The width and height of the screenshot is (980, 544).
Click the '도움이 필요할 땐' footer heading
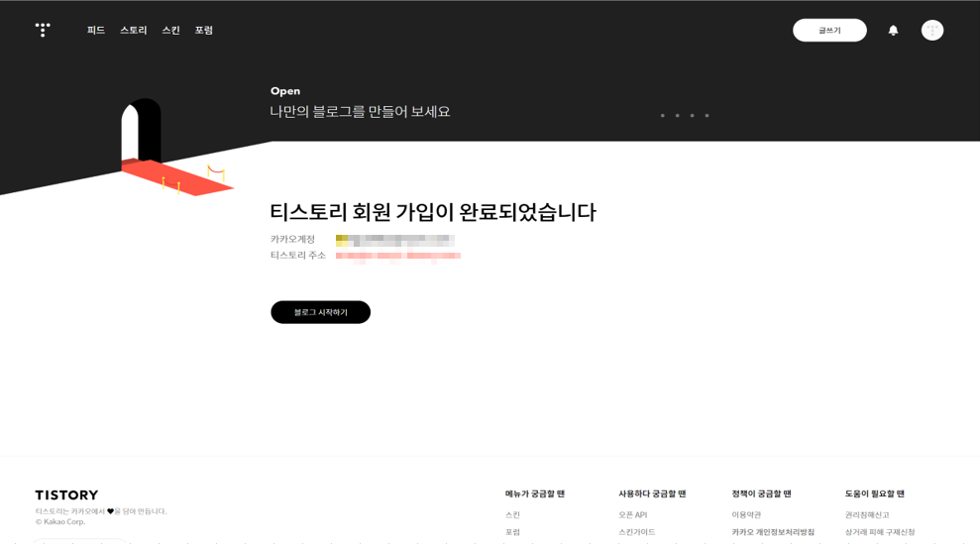[x=874, y=494]
